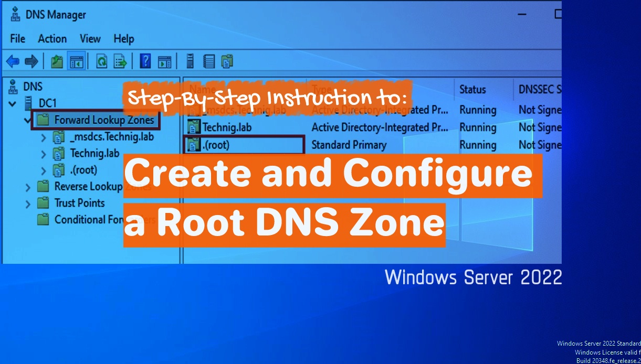This screenshot has width=641, height=364.
Task: Click Running status in the _msdcs row
Action: [478, 110]
